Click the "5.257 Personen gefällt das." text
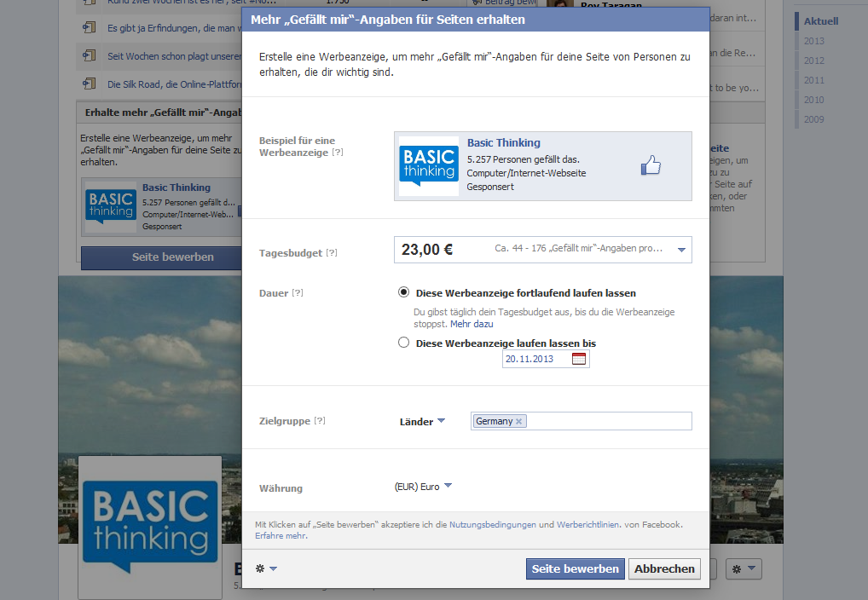The width and height of the screenshot is (868, 600). pos(524,159)
